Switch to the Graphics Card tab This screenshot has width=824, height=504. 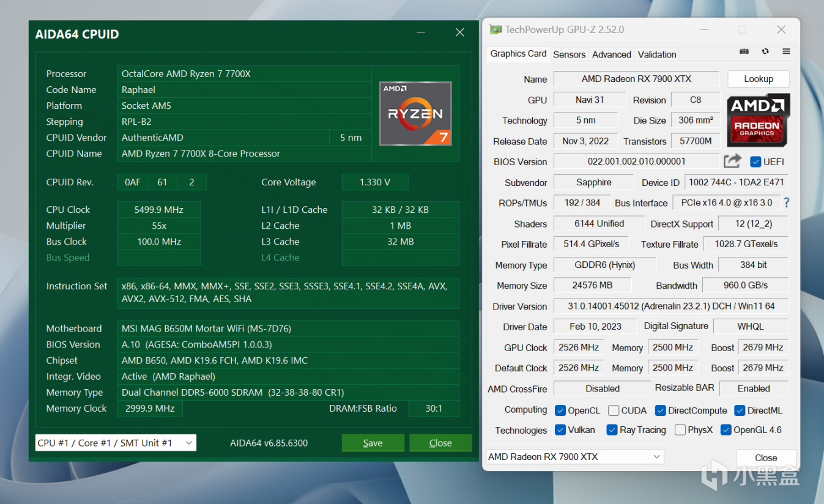tap(518, 54)
